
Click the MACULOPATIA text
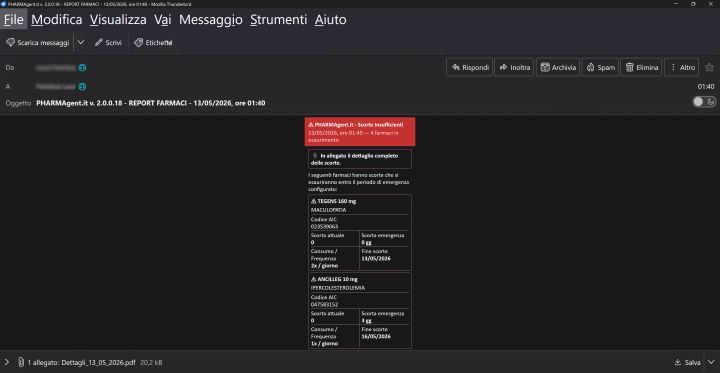328,210
